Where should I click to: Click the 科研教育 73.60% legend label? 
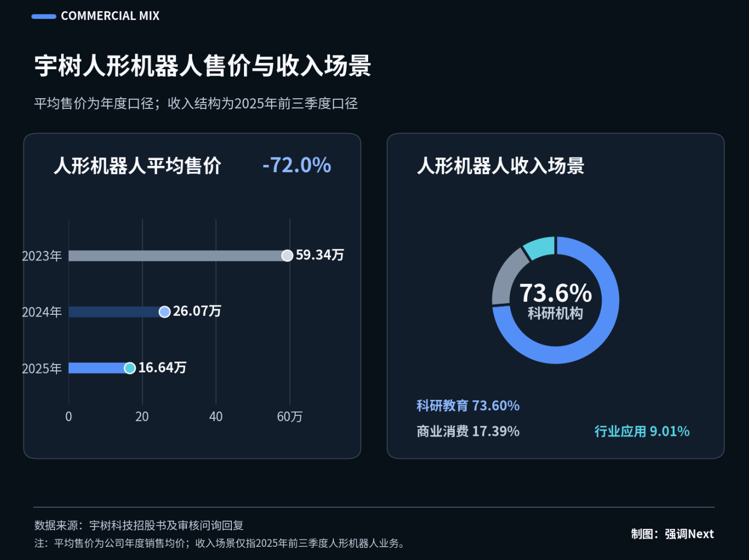468,406
